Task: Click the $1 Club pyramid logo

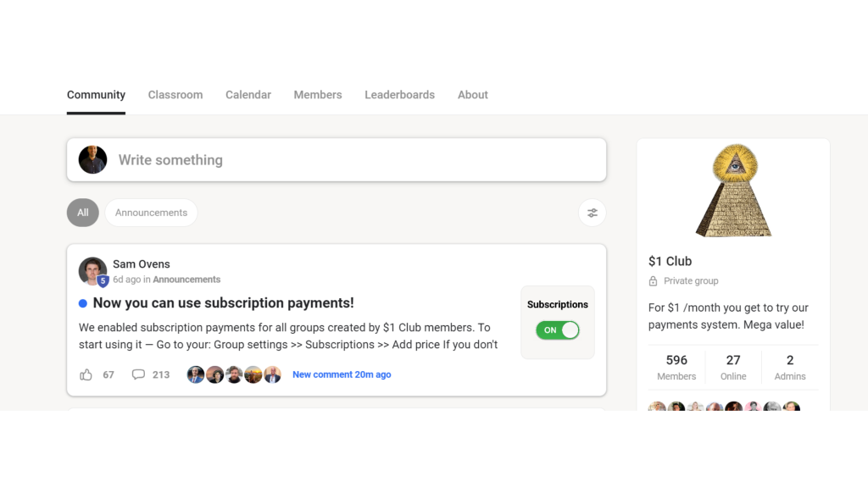Action: (x=734, y=191)
